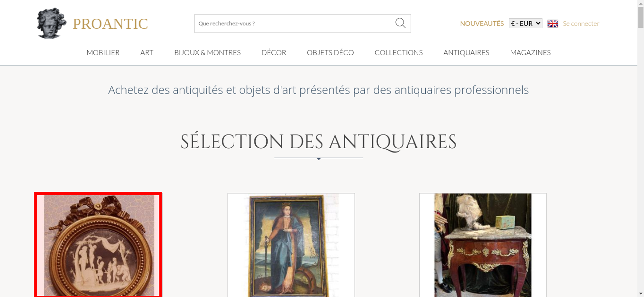The height and width of the screenshot is (297, 644).
Task: Click the NOUVEAUTÉS link
Action: [482, 23]
